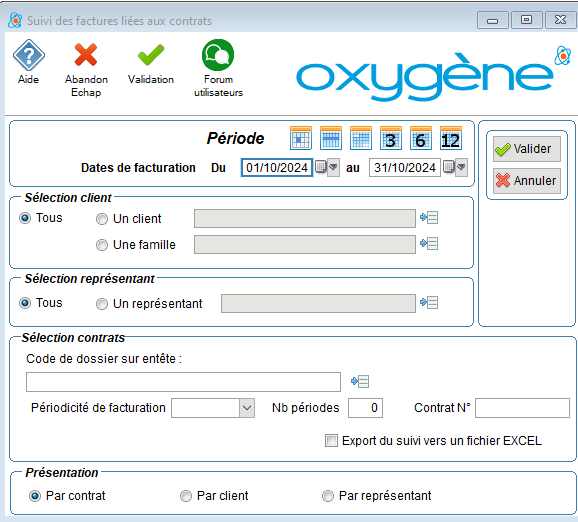Viewport: 578px width, 522px height.
Task: Open client lookup list beside Un client
Action: [429, 218]
